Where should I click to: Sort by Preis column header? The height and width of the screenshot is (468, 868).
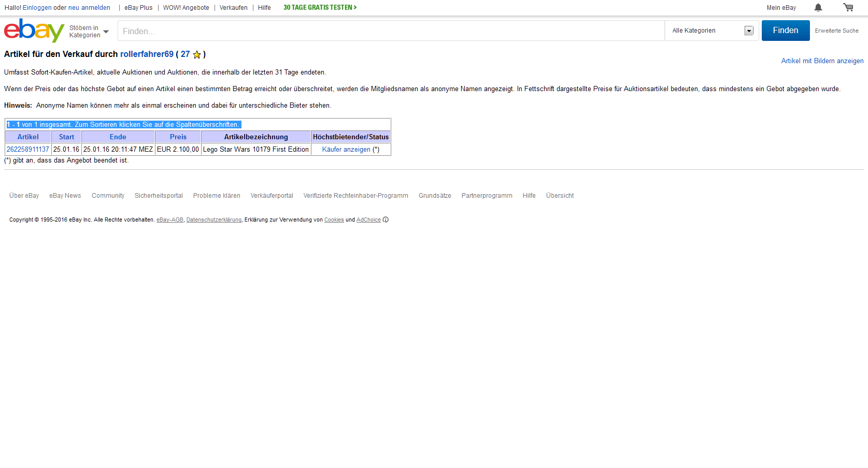pyautogui.click(x=178, y=137)
